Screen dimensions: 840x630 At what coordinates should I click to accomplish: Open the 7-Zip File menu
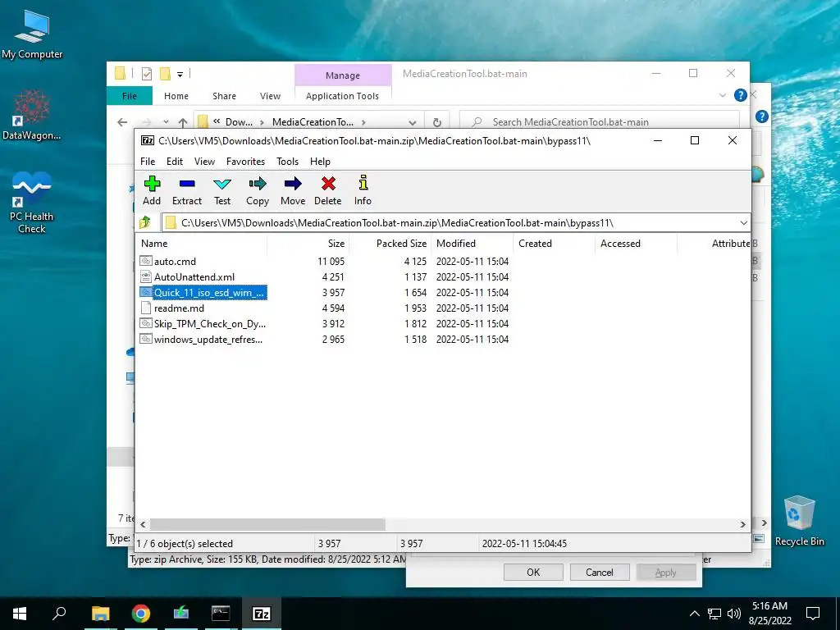pos(148,162)
